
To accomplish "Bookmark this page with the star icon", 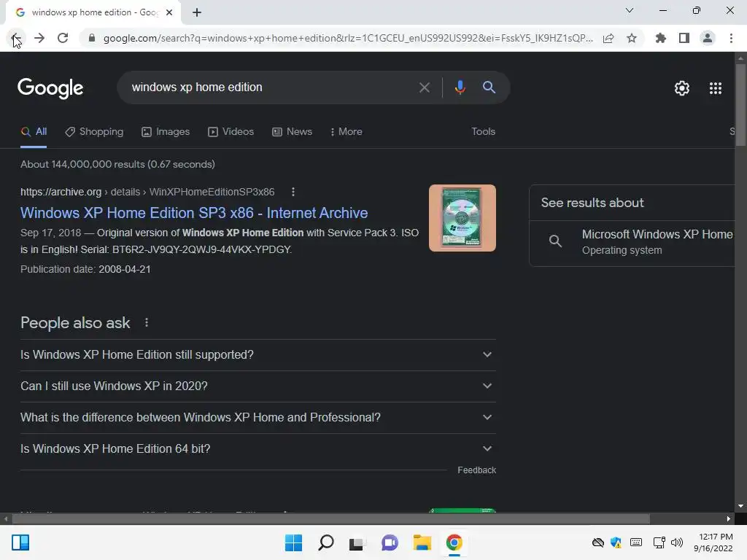I will [x=631, y=38].
